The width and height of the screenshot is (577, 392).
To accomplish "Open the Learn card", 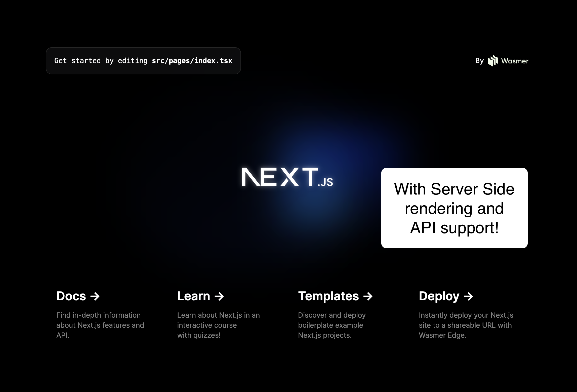I will [x=194, y=297].
